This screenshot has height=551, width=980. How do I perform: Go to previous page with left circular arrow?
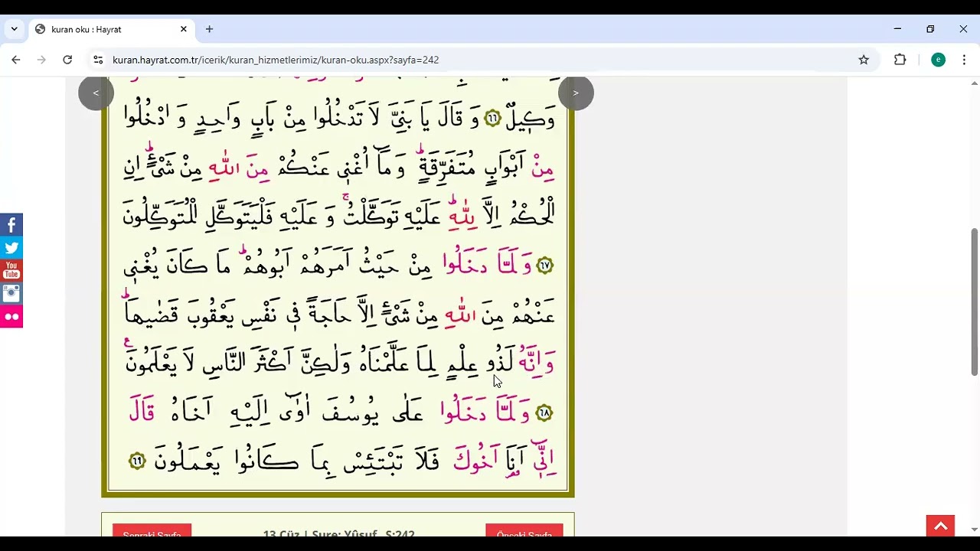(96, 93)
